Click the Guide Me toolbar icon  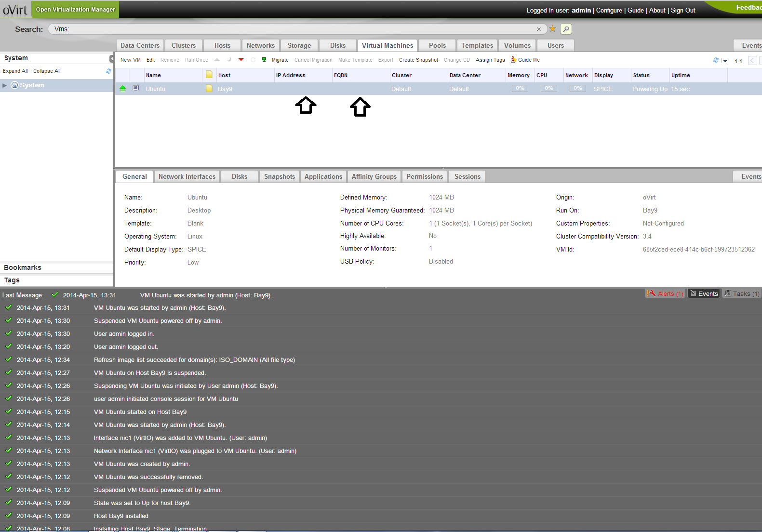coord(514,60)
